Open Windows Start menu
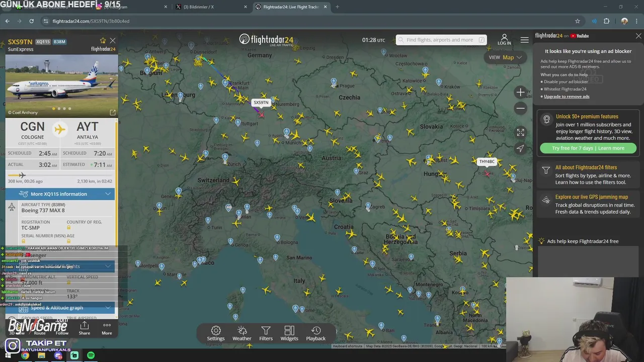644x362 pixels. [7, 355]
